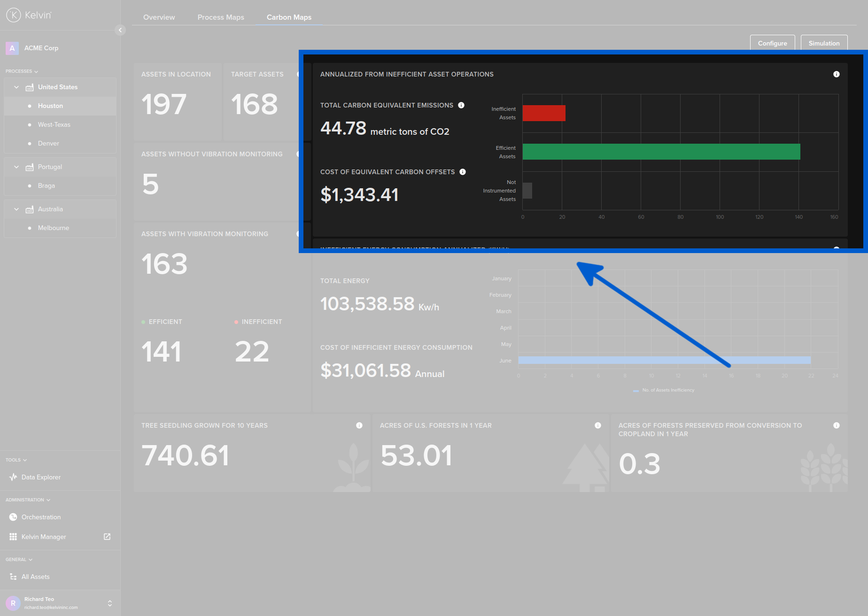Image resolution: width=868 pixels, height=616 pixels.
Task: Click the green Efficient Assets bar
Action: click(661, 152)
